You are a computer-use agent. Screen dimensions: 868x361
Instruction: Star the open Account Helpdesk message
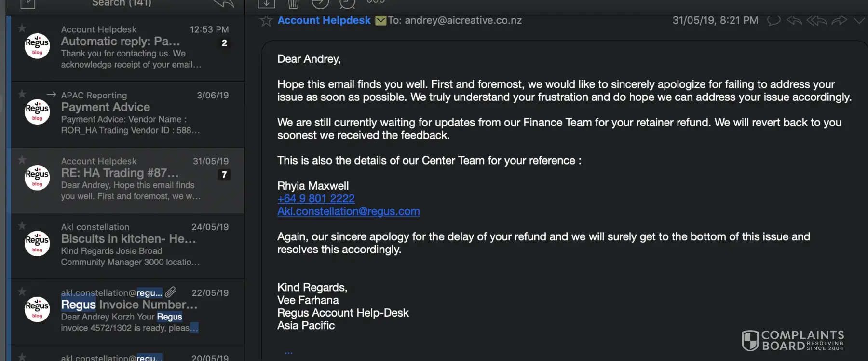tap(266, 21)
